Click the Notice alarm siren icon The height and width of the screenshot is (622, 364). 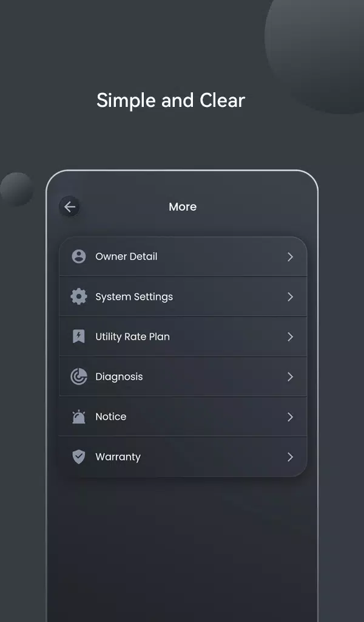[x=79, y=417]
